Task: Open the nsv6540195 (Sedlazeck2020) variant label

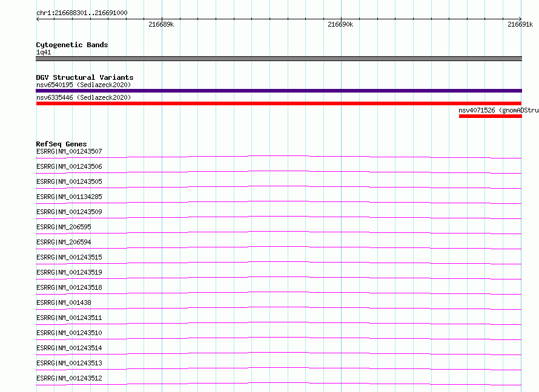Action: (x=84, y=85)
